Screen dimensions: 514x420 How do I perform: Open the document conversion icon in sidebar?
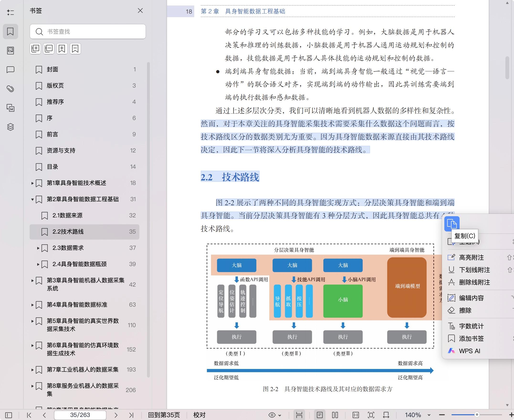[x=10, y=108]
